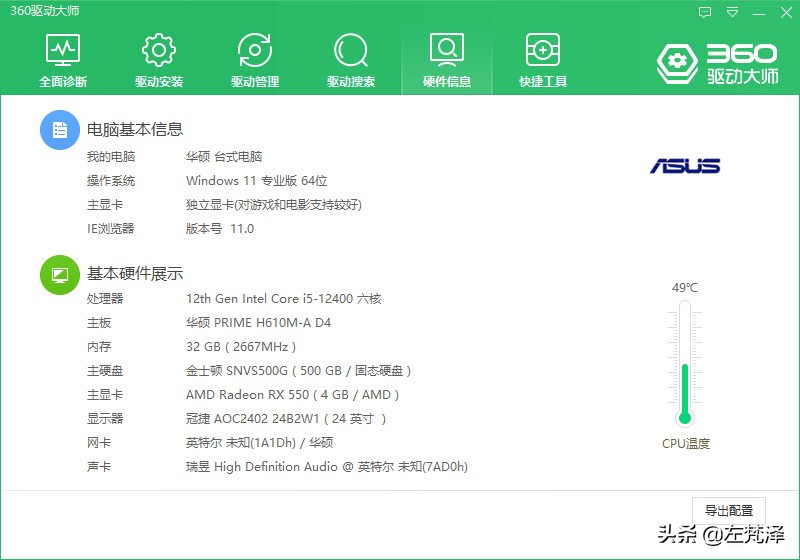Click the Windows 11 专业版 64位 value

coord(256,181)
